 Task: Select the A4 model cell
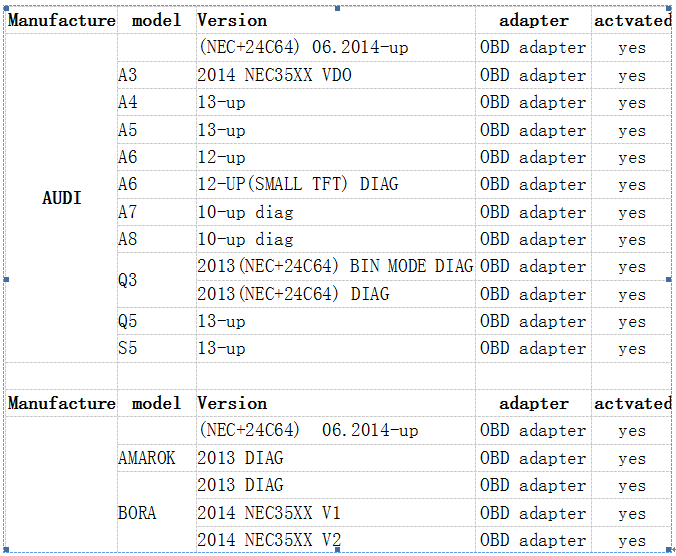[x=128, y=103]
